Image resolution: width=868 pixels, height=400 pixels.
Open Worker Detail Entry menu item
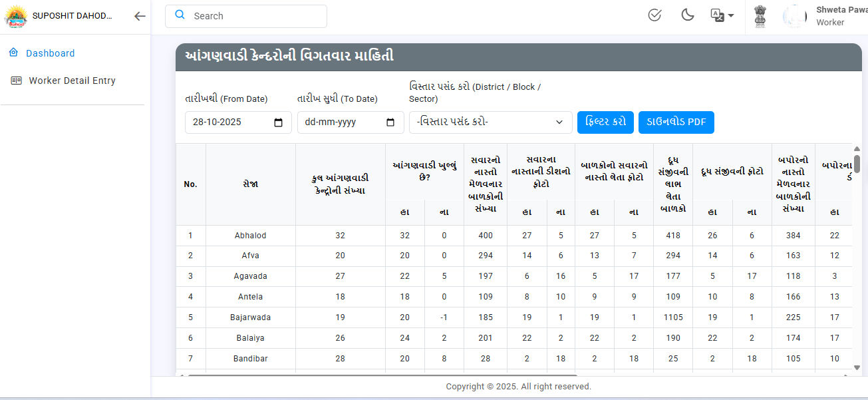pyautogui.click(x=72, y=81)
